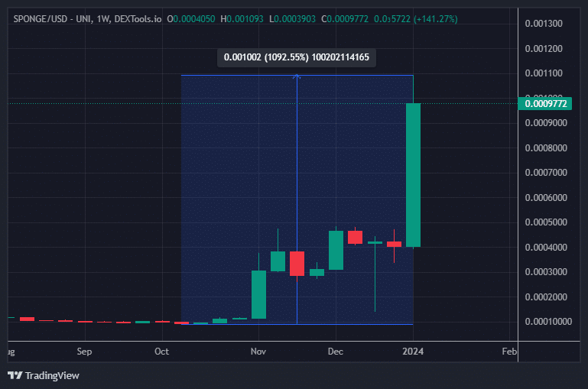Select the green 0.0009772 current price label
Screen dimensions: 588x389
[546, 103]
